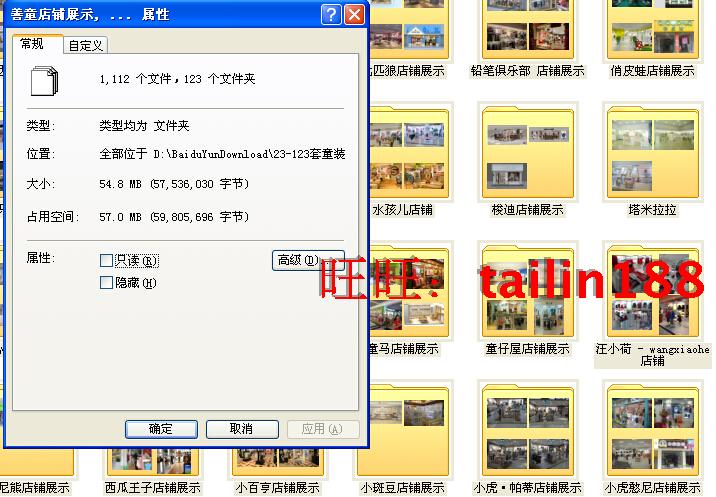Cancel the dialog with 取消

[x=242, y=429]
